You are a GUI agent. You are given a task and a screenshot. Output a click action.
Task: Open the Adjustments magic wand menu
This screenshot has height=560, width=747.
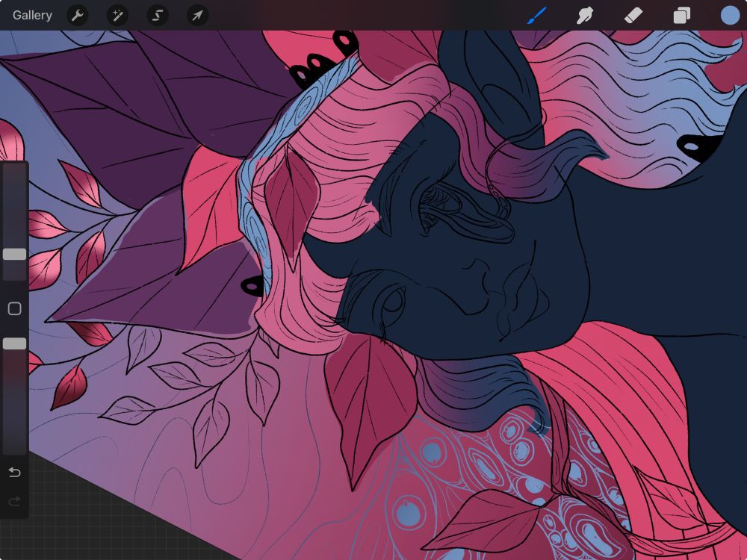point(117,16)
